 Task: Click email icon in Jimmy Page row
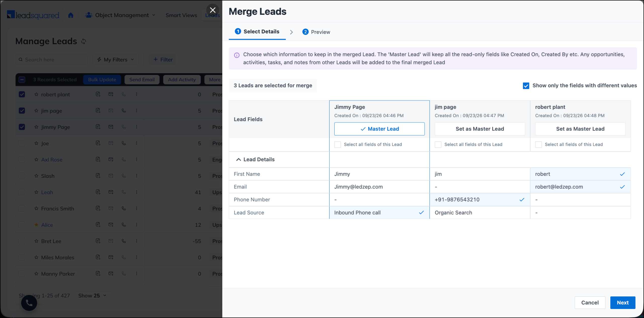pos(111,127)
